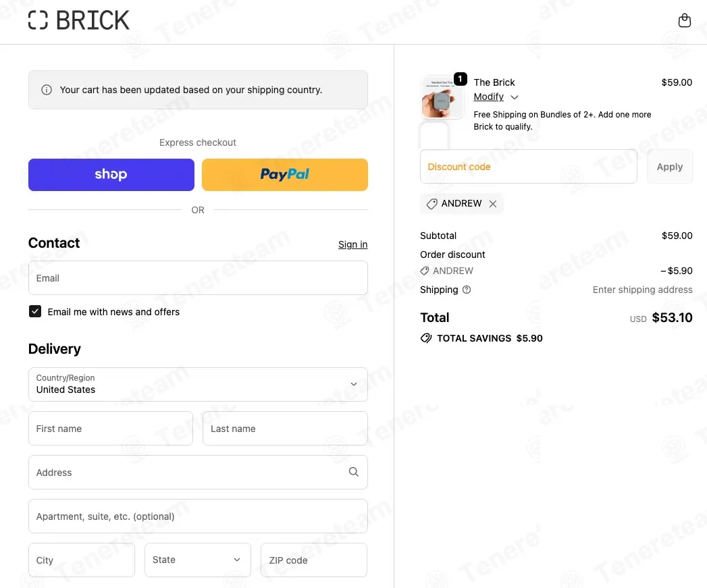Open the Country/Region dropdown
This screenshot has width=707, height=588.
click(198, 384)
